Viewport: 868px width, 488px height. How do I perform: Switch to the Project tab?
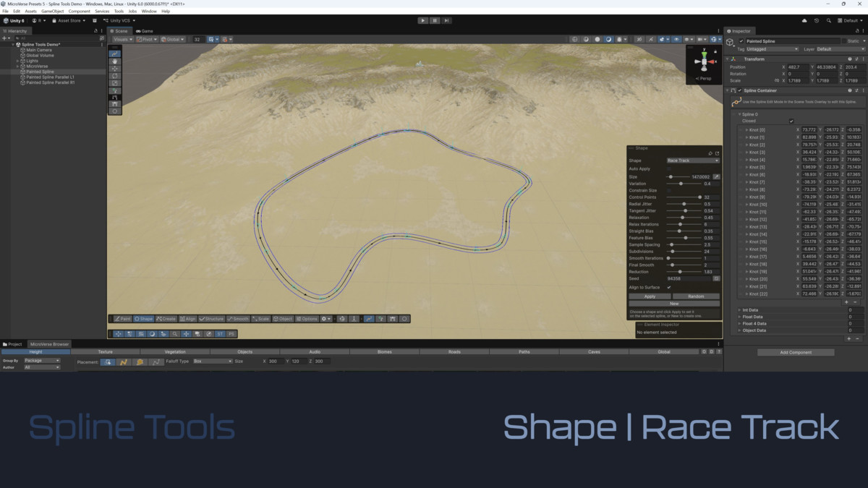12,344
